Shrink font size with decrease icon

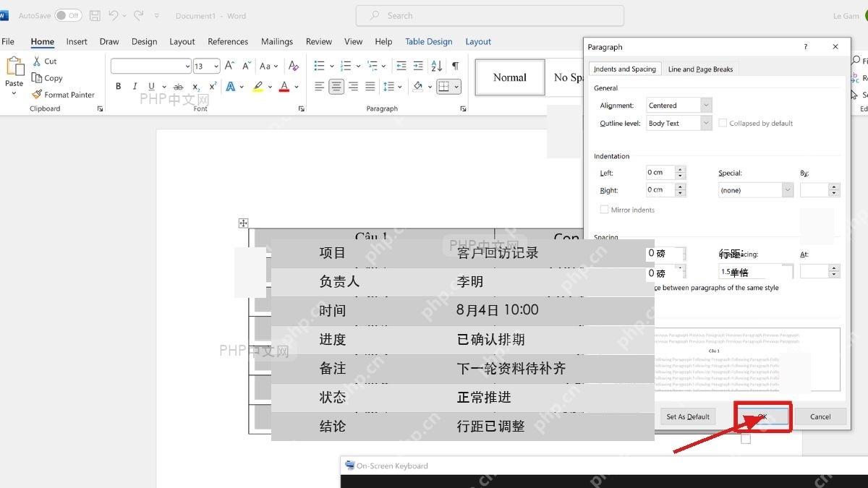click(246, 66)
